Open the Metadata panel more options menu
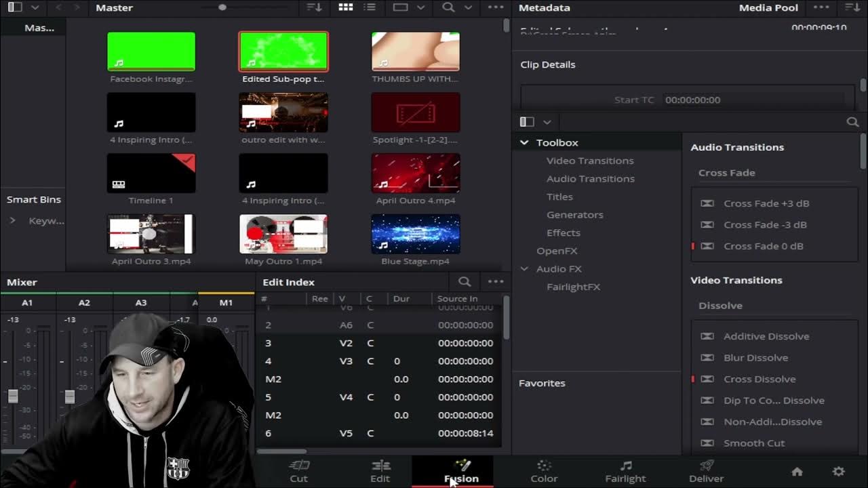 [x=821, y=7]
